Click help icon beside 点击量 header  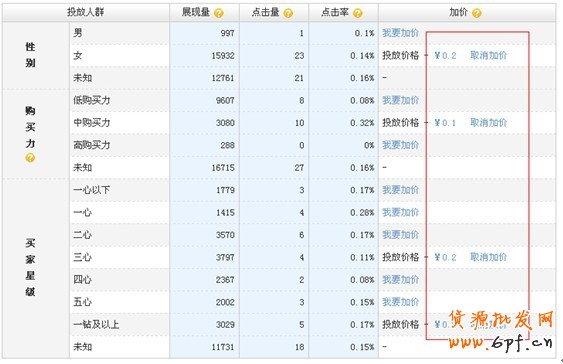pos(288,13)
